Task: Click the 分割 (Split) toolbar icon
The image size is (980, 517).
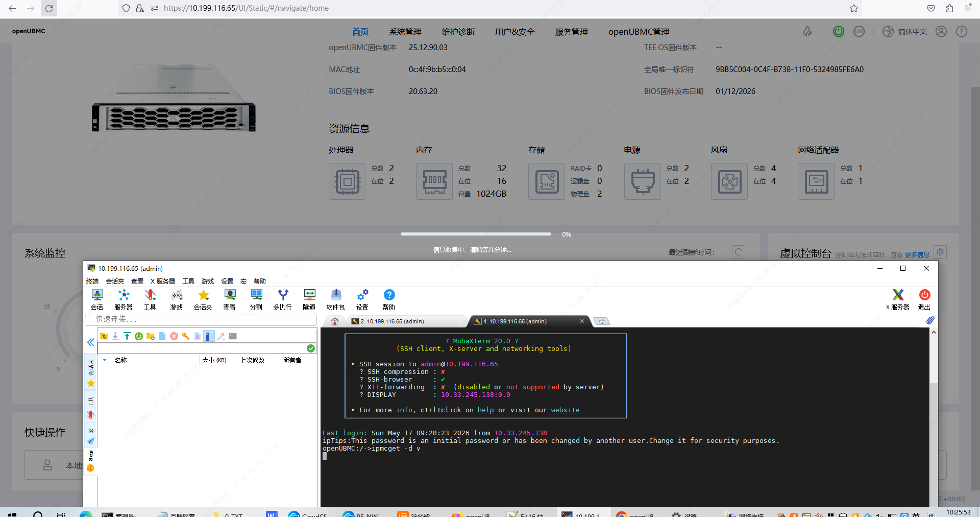Action: click(256, 299)
